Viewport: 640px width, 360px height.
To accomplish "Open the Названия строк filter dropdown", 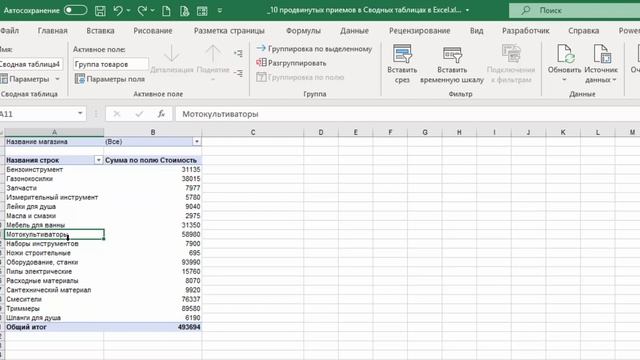I will (x=98, y=160).
